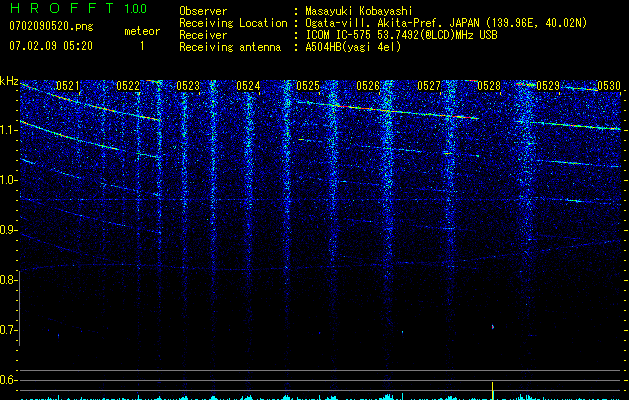
Task: Select the 0522 time marker
Action: point(128,87)
